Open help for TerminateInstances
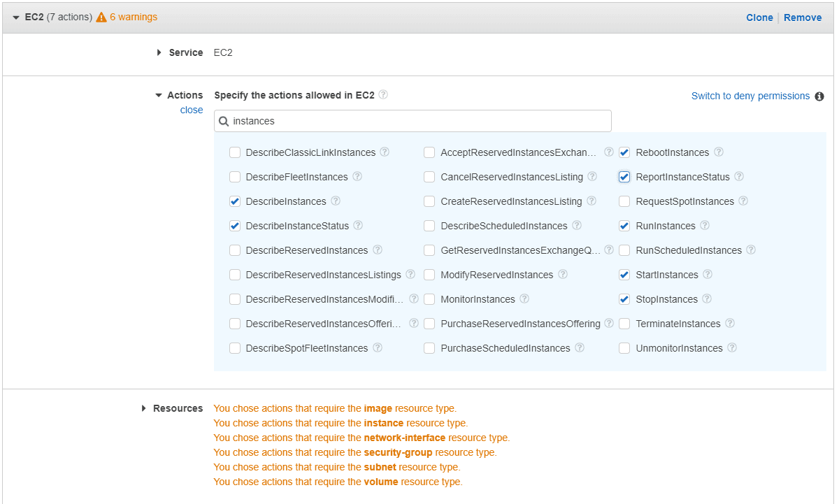Viewport: 839px width, 504px height. [x=729, y=323]
